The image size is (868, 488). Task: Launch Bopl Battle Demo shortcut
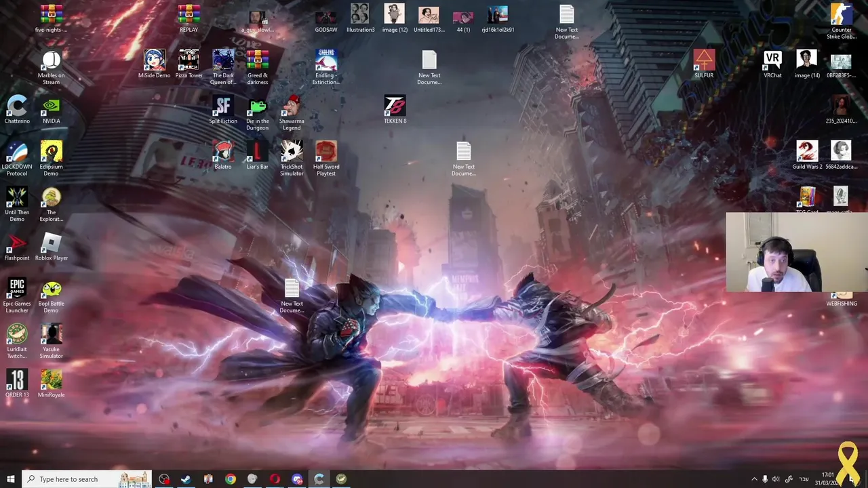(x=52, y=295)
